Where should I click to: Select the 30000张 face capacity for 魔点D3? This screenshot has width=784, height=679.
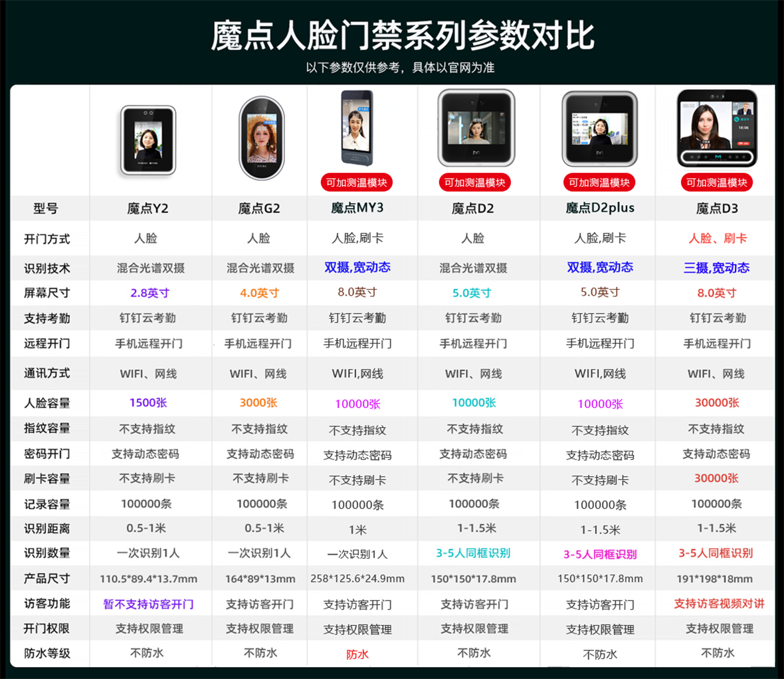[x=715, y=403]
